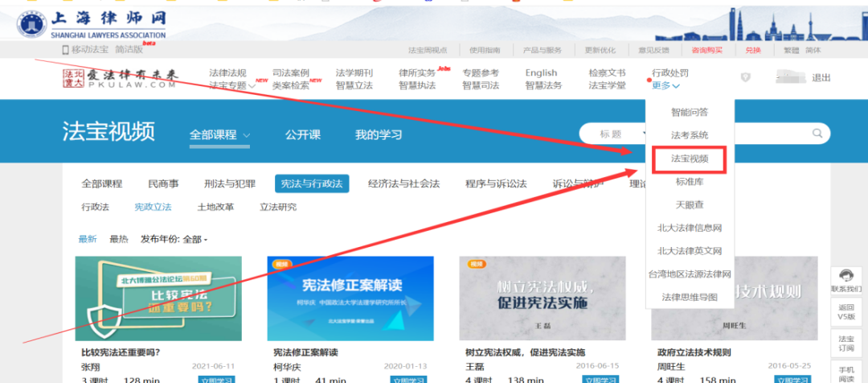
Task: Click 法宝订阅 sidebar button
Action: pyautogui.click(x=845, y=344)
